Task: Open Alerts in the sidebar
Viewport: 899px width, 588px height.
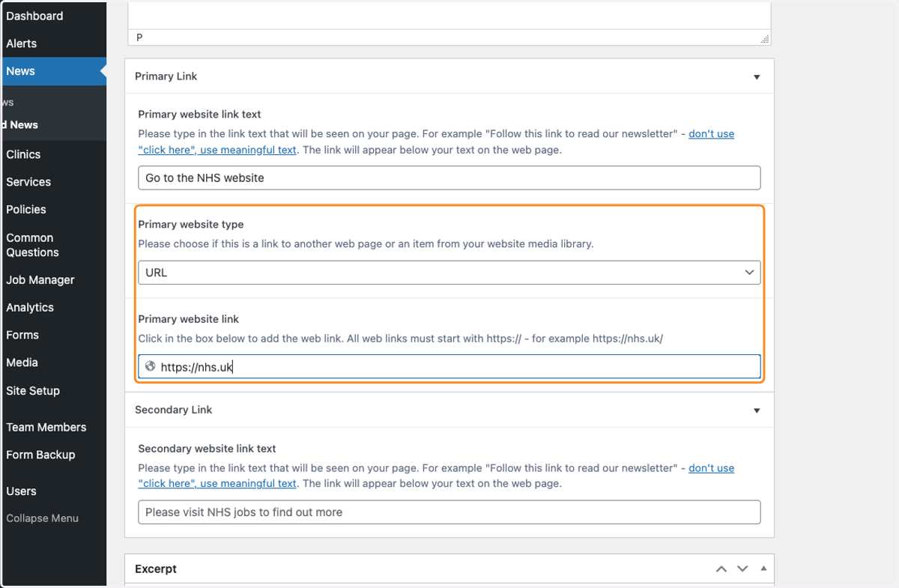Action: 21,43
